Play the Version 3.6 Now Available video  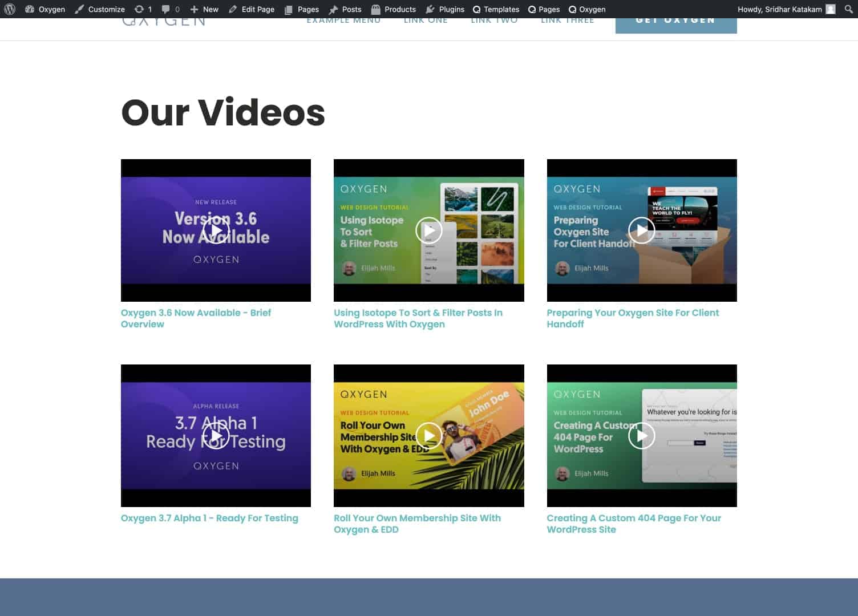tap(216, 230)
